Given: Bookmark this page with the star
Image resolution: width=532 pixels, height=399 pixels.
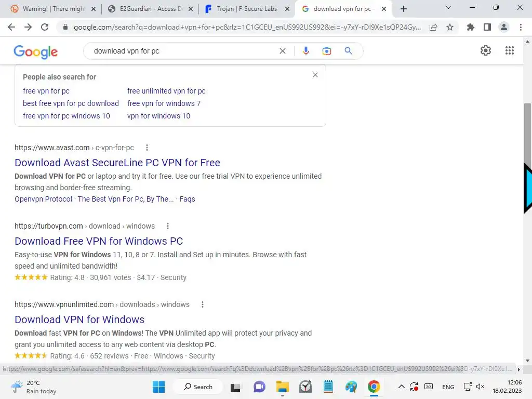Looking at the screenshot, I should [450, 27].
